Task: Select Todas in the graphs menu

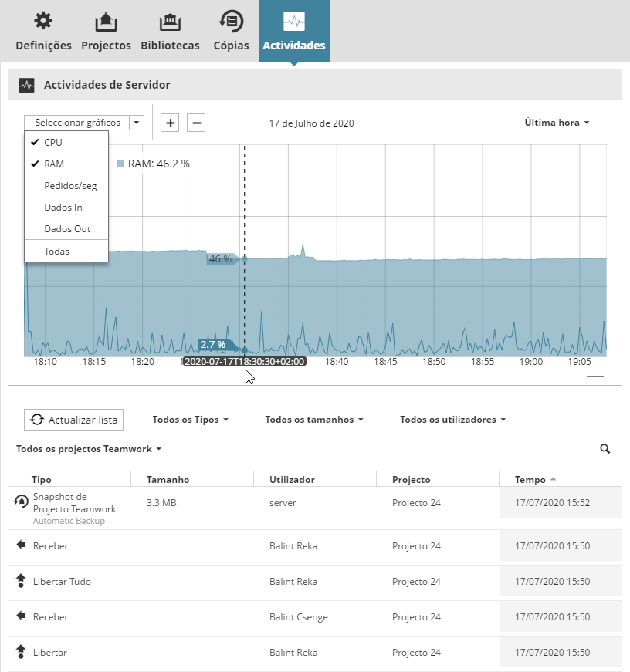Action: 57,251
